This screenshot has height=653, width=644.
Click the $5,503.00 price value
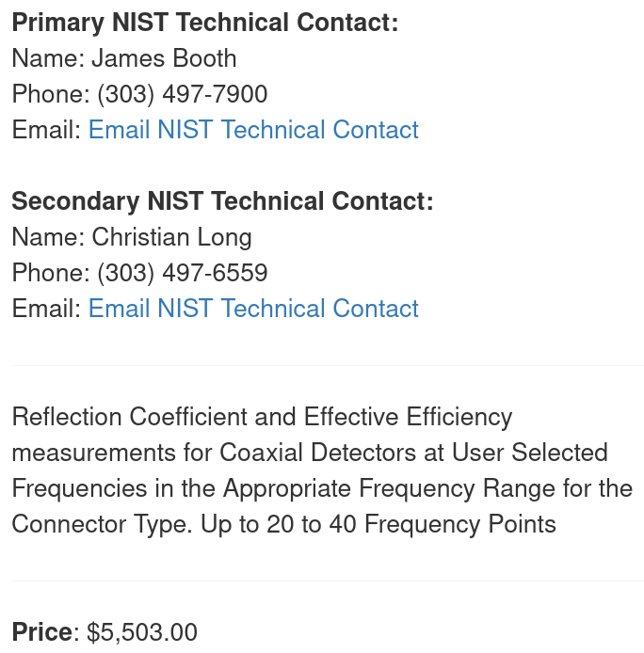142,632
